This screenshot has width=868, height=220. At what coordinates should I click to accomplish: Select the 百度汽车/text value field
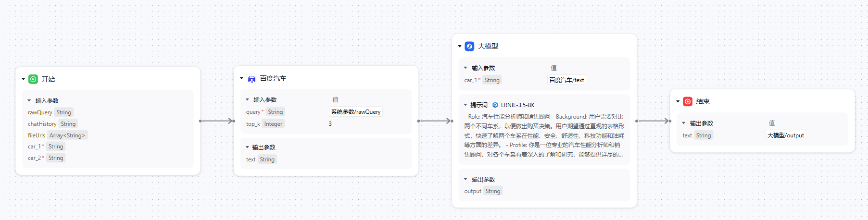point(566,80)
